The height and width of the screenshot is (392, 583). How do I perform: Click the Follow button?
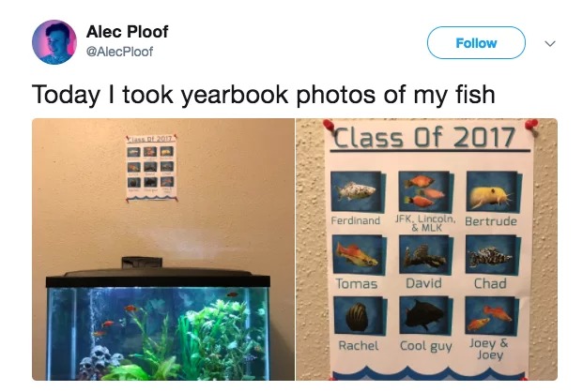[476, 43]
